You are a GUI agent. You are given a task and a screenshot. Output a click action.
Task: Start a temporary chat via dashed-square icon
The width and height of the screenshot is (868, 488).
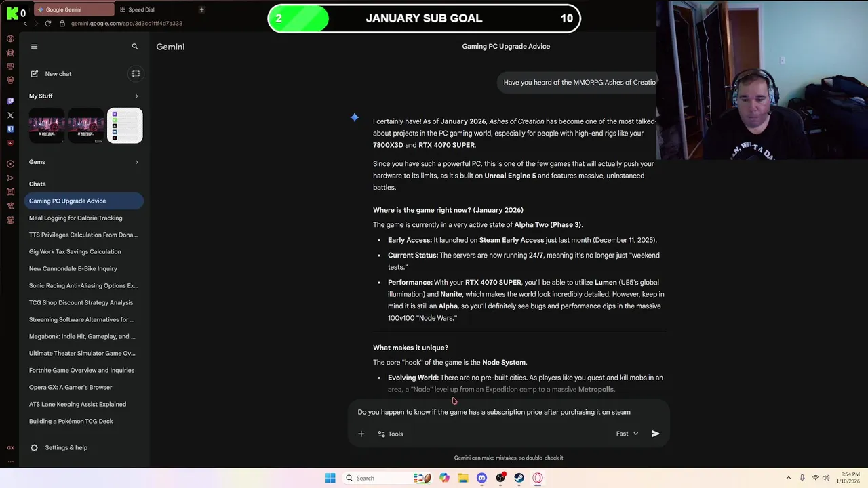coord(136,74)
